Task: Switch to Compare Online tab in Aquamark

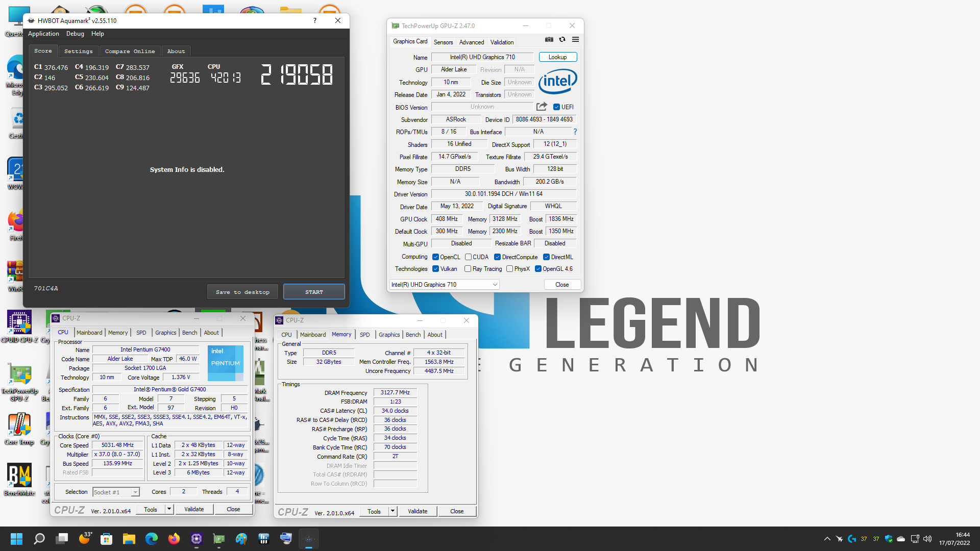Action: pos(130,51)
